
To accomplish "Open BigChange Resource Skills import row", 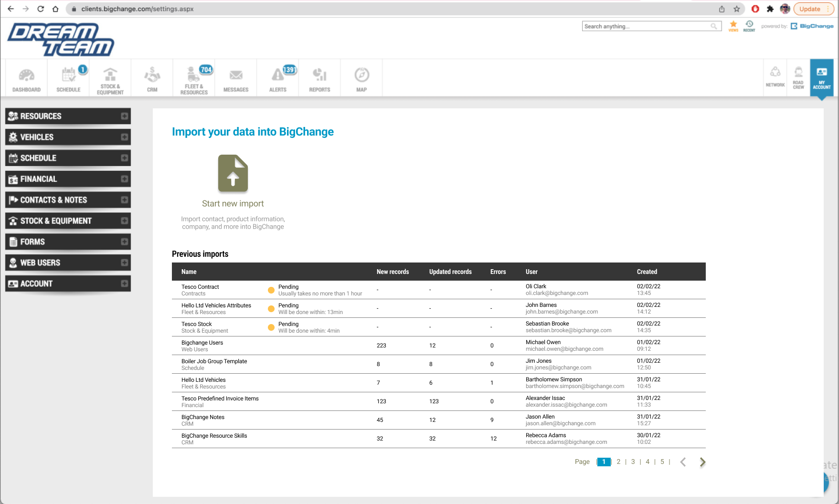I will 439,439.
